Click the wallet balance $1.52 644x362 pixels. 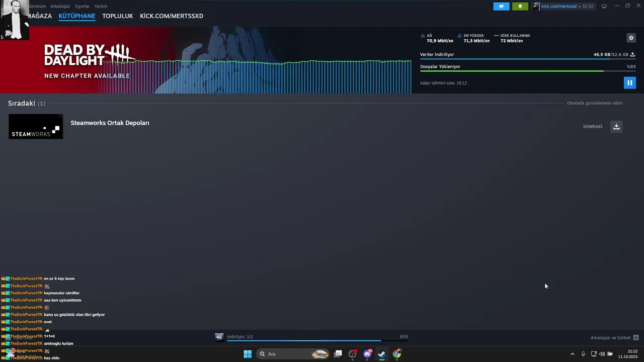point(588,6)
